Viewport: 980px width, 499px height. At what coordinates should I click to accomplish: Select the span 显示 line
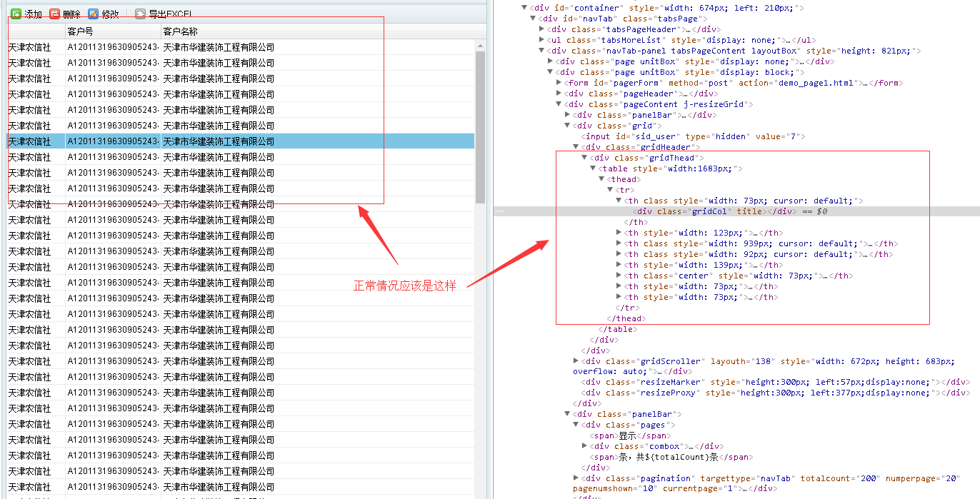(x=630, y=435)
